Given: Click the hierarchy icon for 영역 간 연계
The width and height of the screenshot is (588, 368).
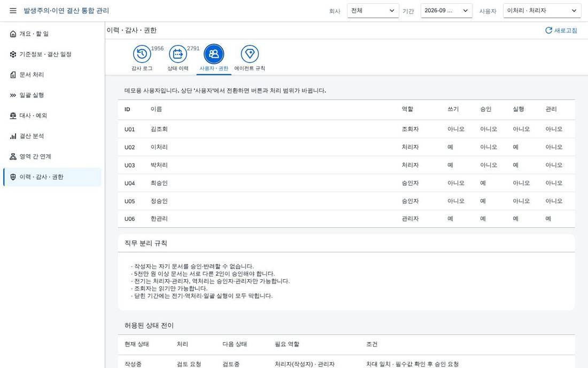Looking at the screenshot, I should click(x=13, y=156).
